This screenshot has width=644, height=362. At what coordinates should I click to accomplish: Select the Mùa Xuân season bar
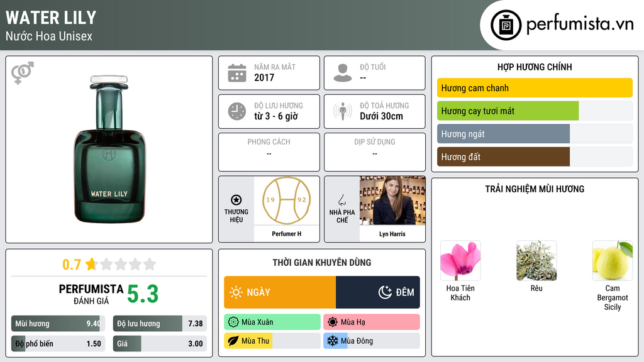pos(272,322)
